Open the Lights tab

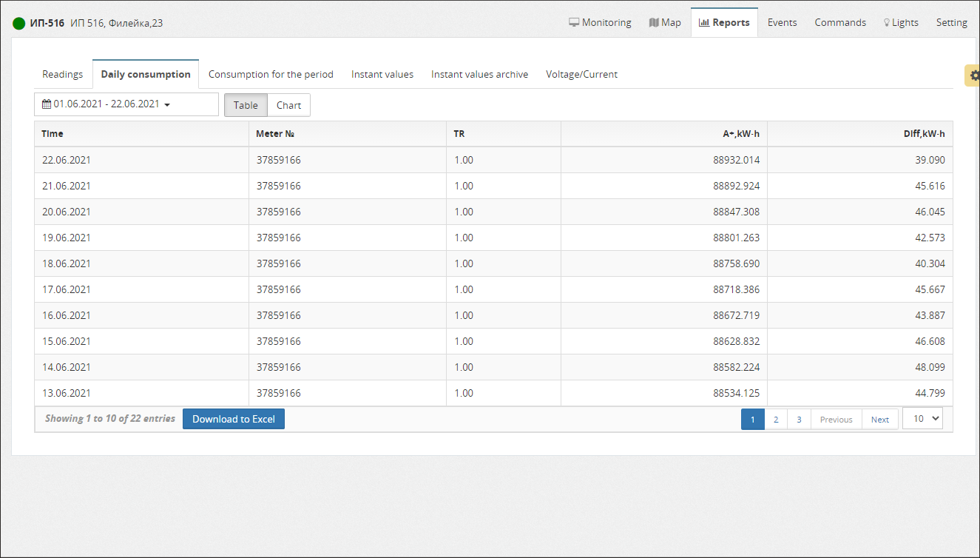901,22
